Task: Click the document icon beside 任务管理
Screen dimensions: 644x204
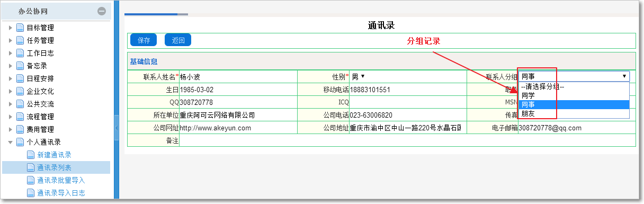Action: coord(20,40)
